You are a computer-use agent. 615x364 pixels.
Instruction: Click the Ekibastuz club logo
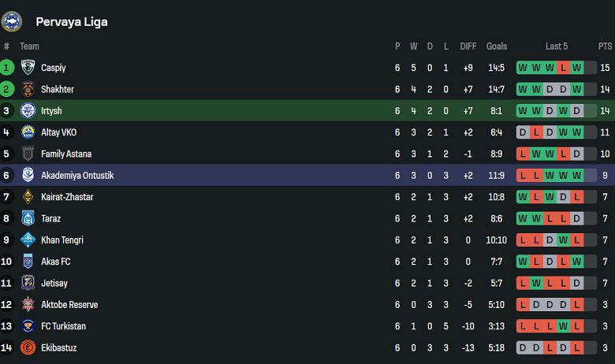(28, 347)
